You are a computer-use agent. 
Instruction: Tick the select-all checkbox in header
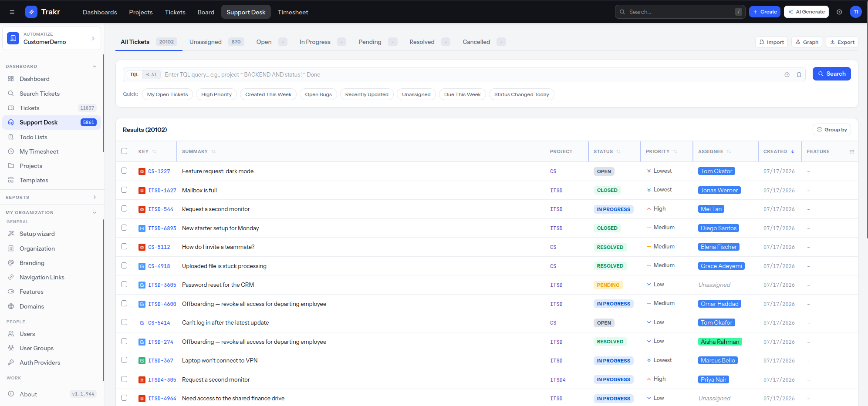[x=124, y=151]
